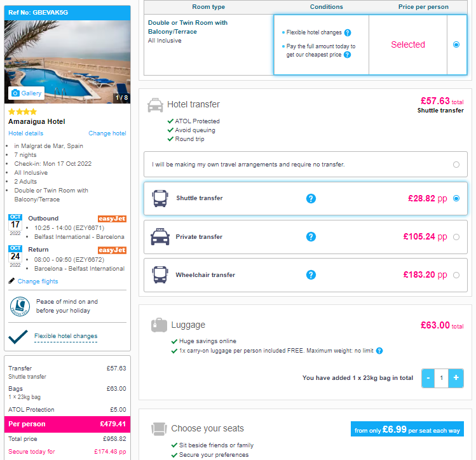Open help icon beside cheapest price condition
This screenshot has height=460, width=476.
tap(347, 55)
